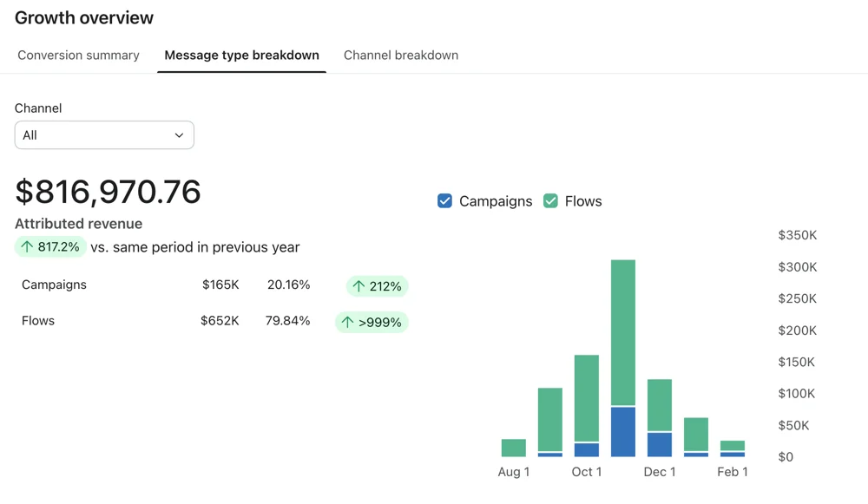Click the Aug 1 axis label
Screen dimensions: 868x504
tap(514, 472)
